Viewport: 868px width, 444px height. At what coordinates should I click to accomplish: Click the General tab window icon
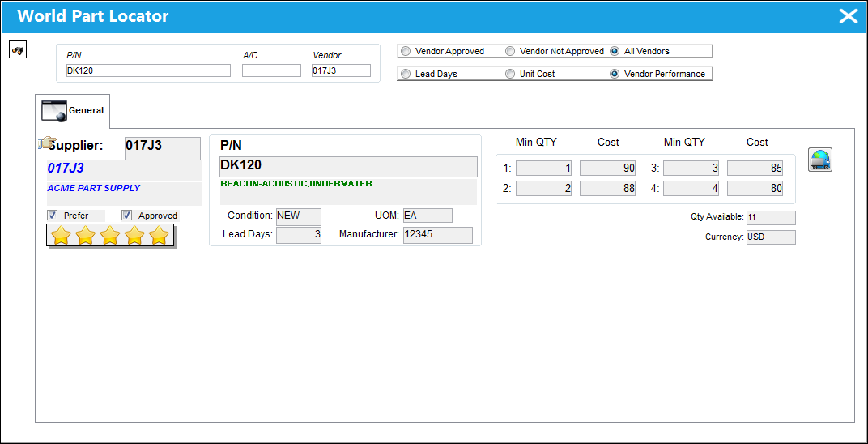54,110
